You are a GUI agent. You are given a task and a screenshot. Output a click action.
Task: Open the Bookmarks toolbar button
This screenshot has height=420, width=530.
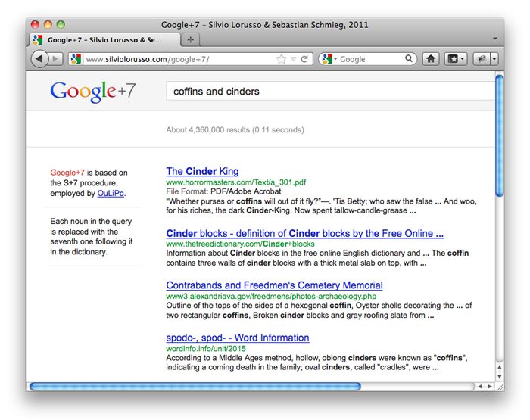(x=454, y=59)
